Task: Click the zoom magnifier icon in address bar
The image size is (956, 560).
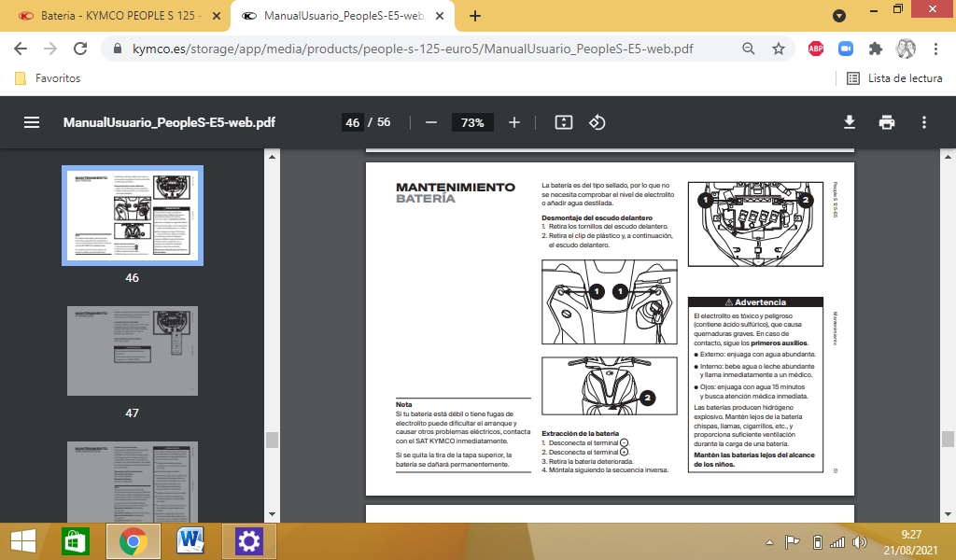Action: (x=749, y=49)
